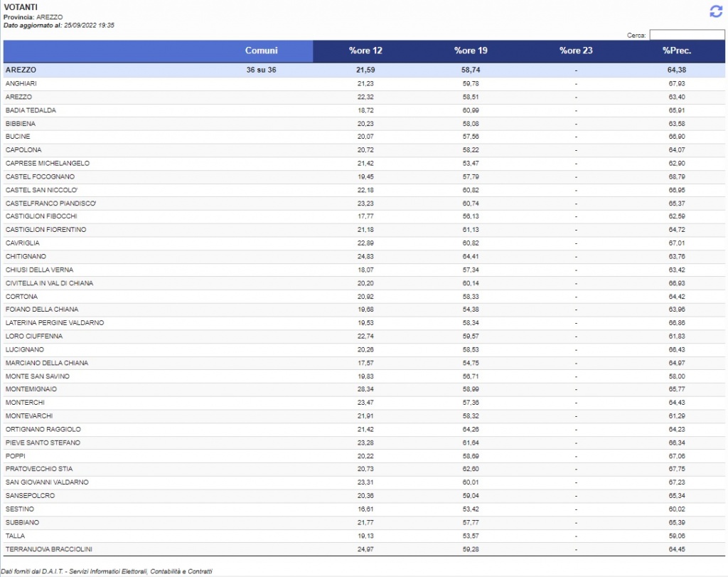
Task: Click the 24,97 value for TERRANUOVA BRACCIOLINI
Action: point(365,549)
